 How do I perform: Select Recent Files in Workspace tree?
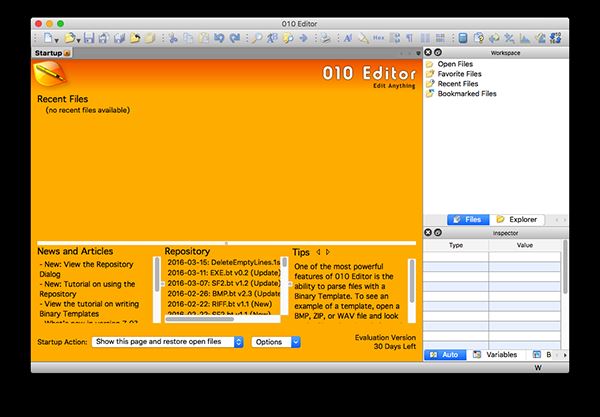(x=458, y=84)
